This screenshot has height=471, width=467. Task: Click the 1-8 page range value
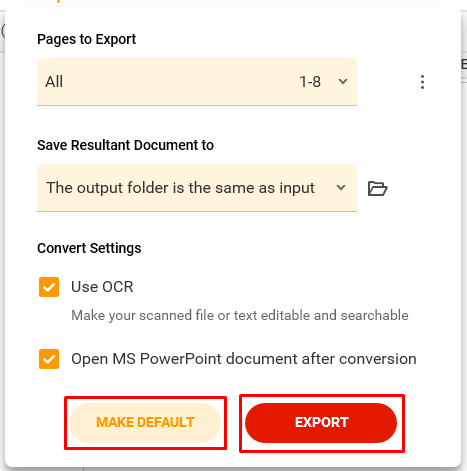(310, 82)
